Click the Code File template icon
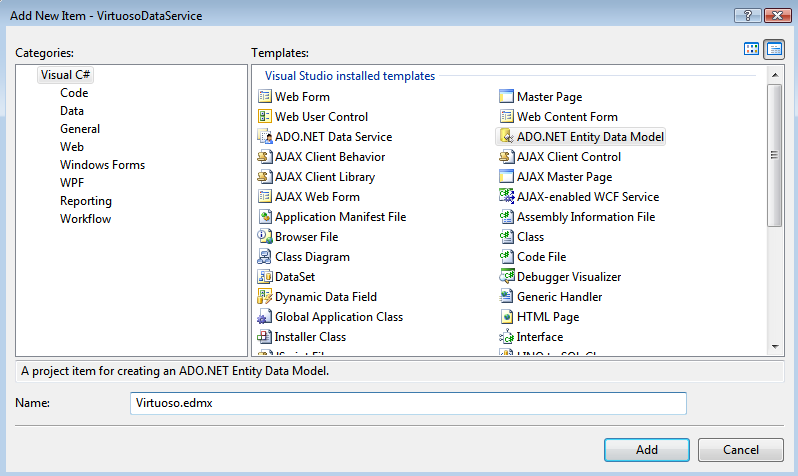 [x=506, y=256]
